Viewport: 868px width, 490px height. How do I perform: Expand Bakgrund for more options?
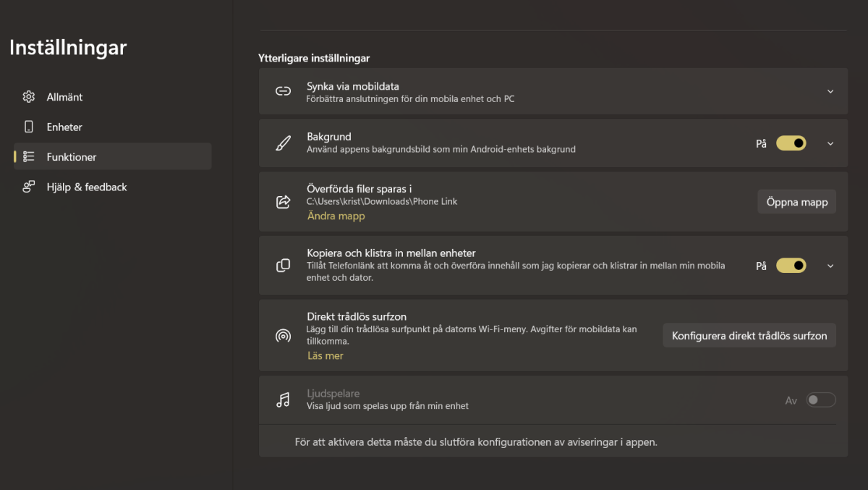[x=830, y=143]
